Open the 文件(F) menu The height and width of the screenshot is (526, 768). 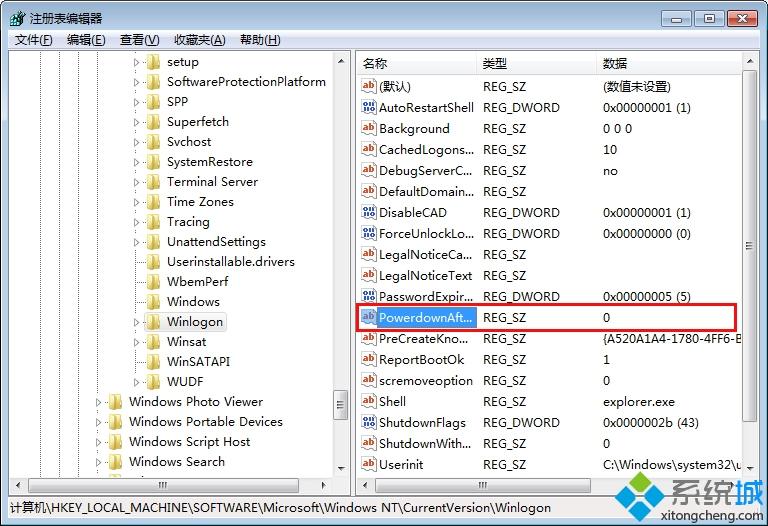[x=33, y=40]
